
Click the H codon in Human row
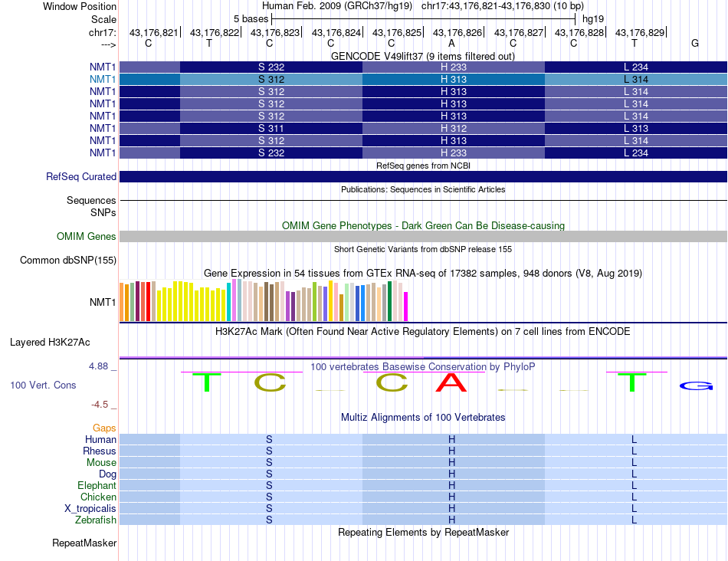(451, 439)
